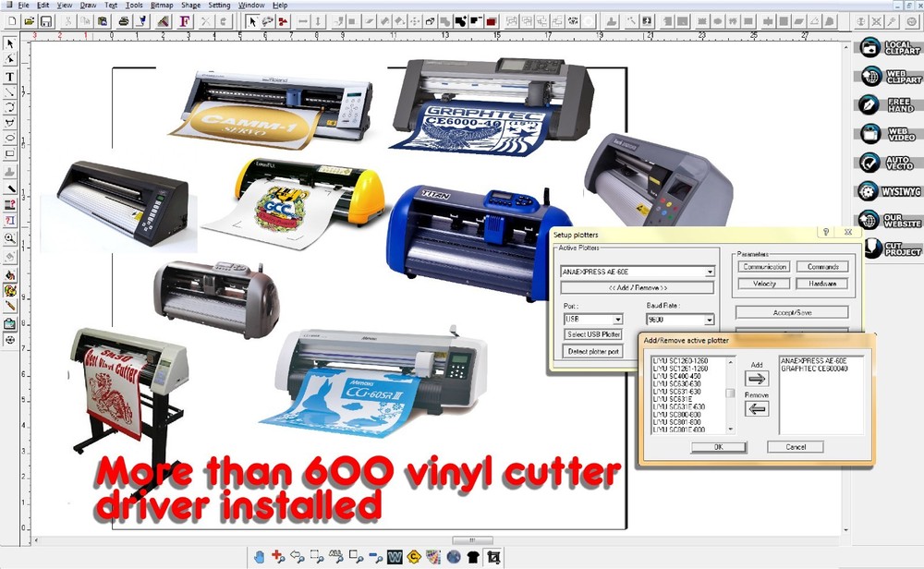Image resolution: width=924 pixels, height=569 pixels.
Task: Expand the 9600 baud rate dropdown
Action: (710, 320)
